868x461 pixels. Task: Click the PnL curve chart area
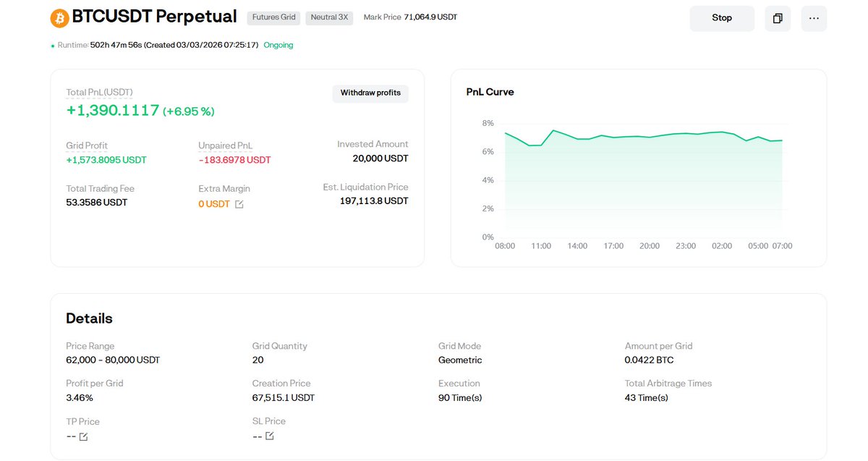[x=644, y=181]
